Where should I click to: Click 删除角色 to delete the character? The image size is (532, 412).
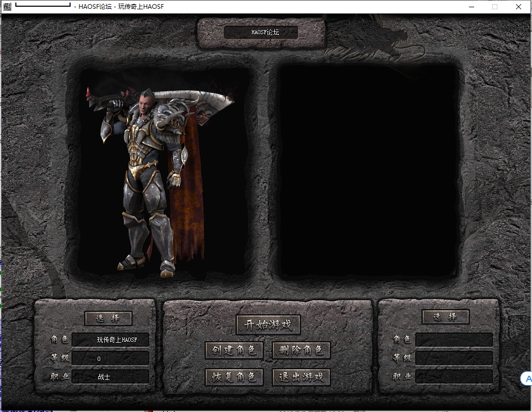click(x=301, y=350)
